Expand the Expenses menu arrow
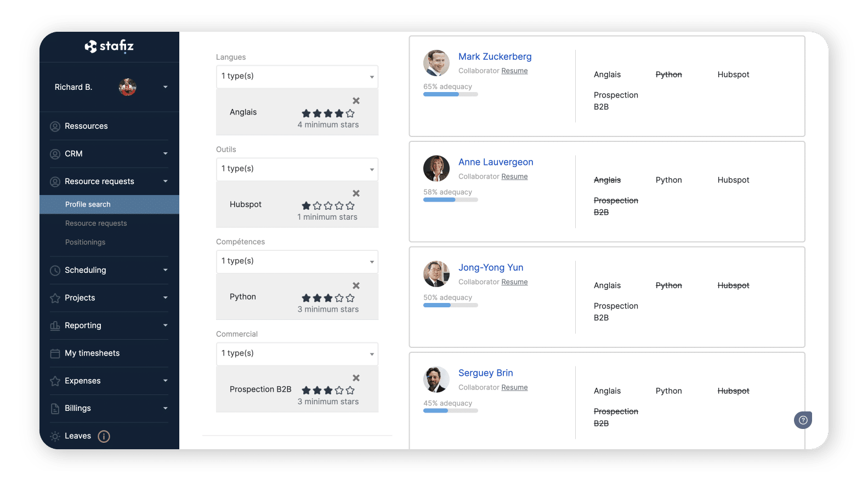Screen dimensions: 868x481 165,381
